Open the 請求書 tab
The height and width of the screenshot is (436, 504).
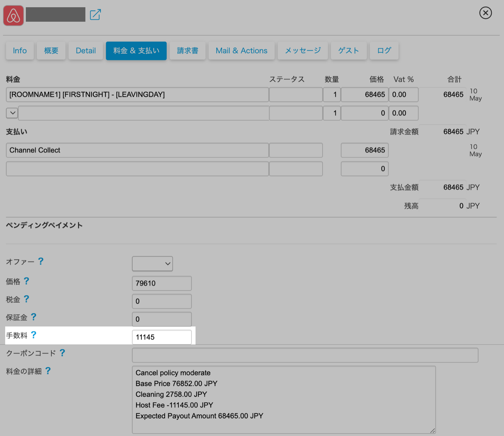pos(187,51)
